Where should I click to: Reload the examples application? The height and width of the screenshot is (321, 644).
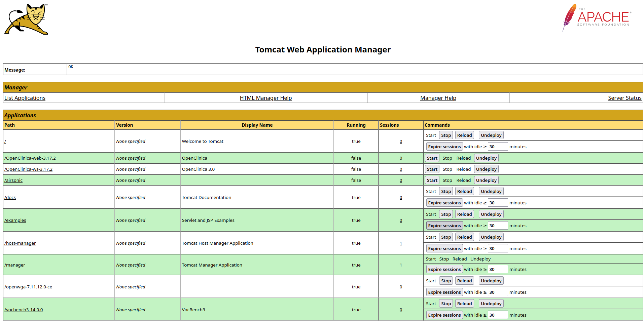tap(464, 214)
